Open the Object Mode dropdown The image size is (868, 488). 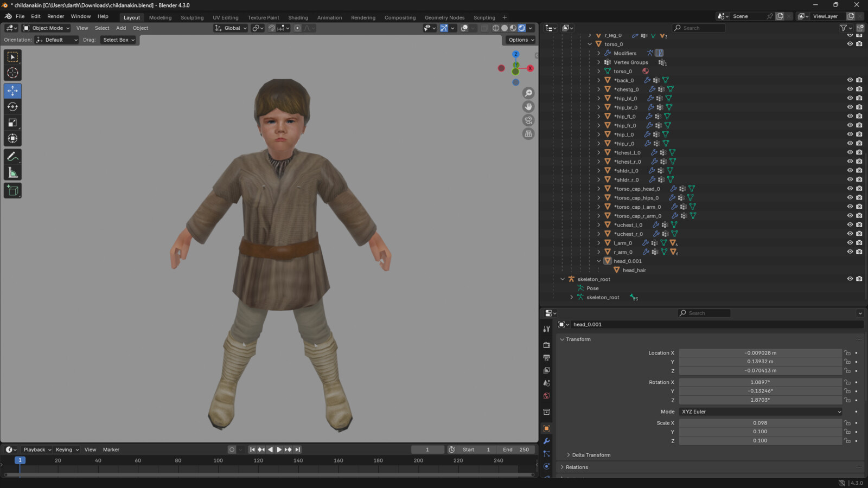(47, 28)
